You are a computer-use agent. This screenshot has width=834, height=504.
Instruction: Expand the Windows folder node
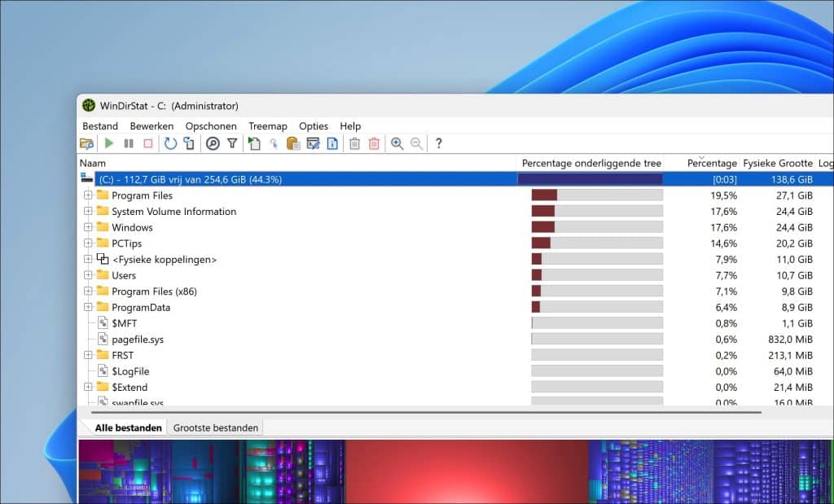[88, 227]
